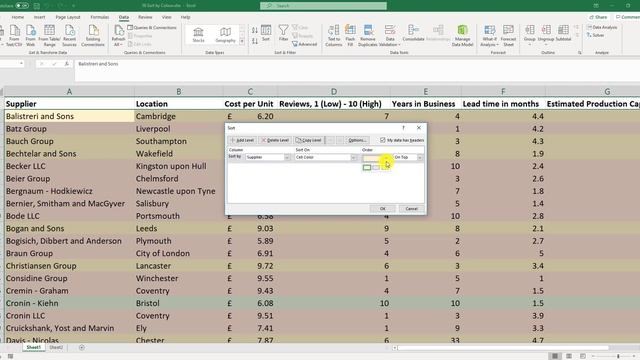640x360 pixels.
Task: Click the Consolidate icon
Action: (413, 33)
